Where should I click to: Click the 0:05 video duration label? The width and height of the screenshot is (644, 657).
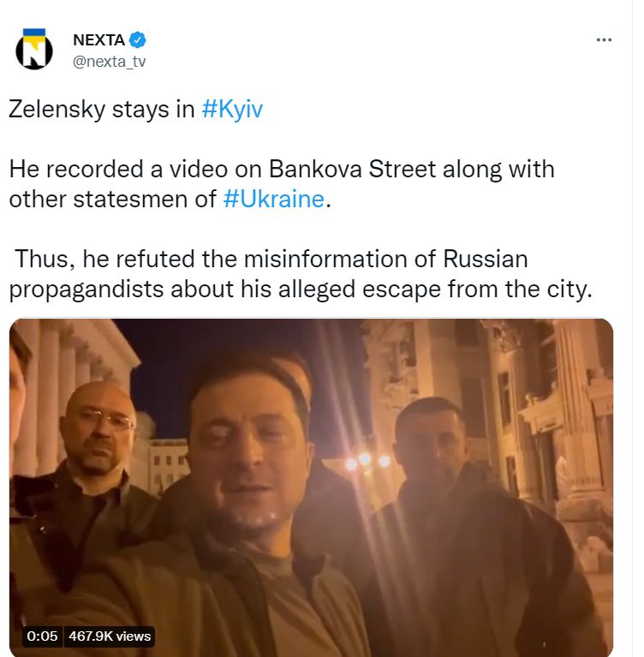(42, 636)
